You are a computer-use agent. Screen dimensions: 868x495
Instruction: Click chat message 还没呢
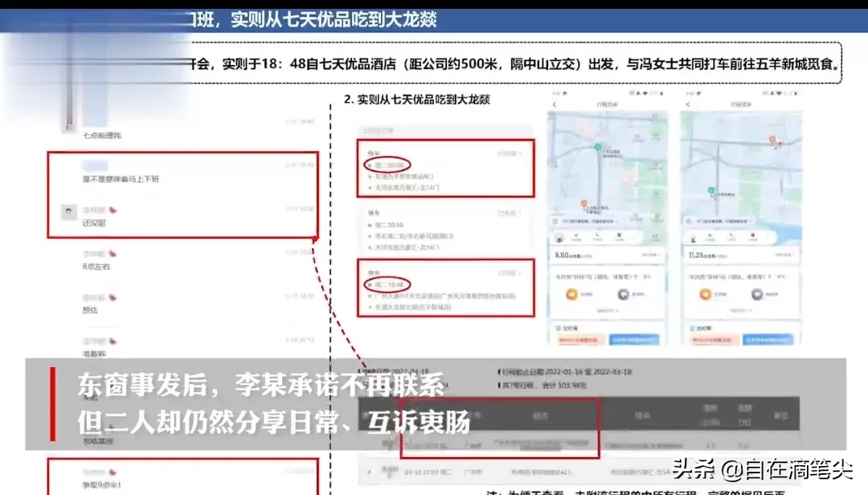pyautogui.click(x=93, y=223)
